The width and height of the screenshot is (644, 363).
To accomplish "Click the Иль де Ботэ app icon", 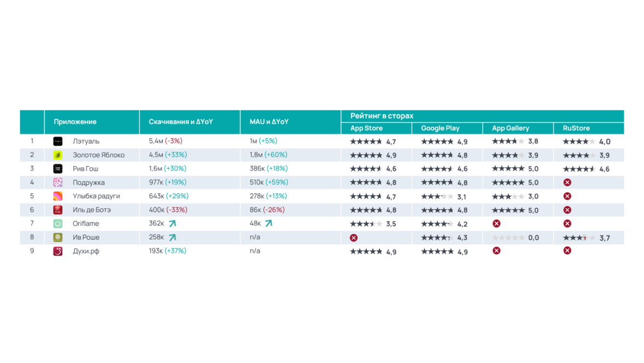I will click(58, 210).
